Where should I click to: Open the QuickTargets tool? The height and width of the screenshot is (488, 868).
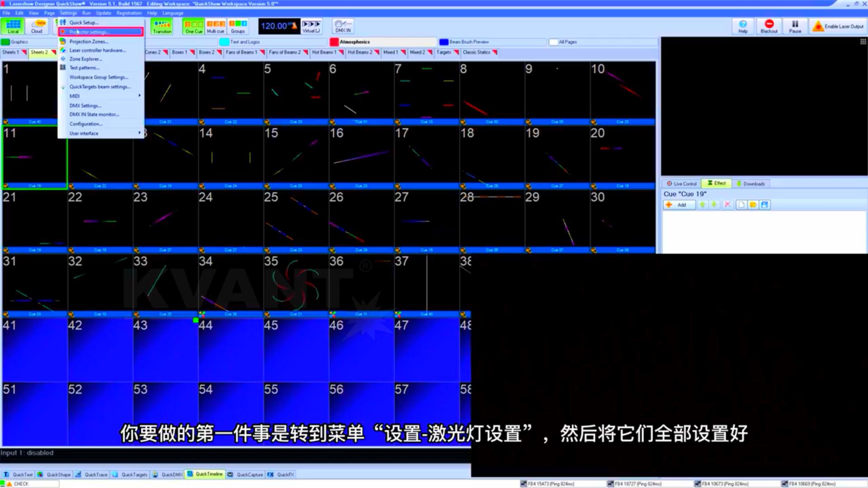130,474
